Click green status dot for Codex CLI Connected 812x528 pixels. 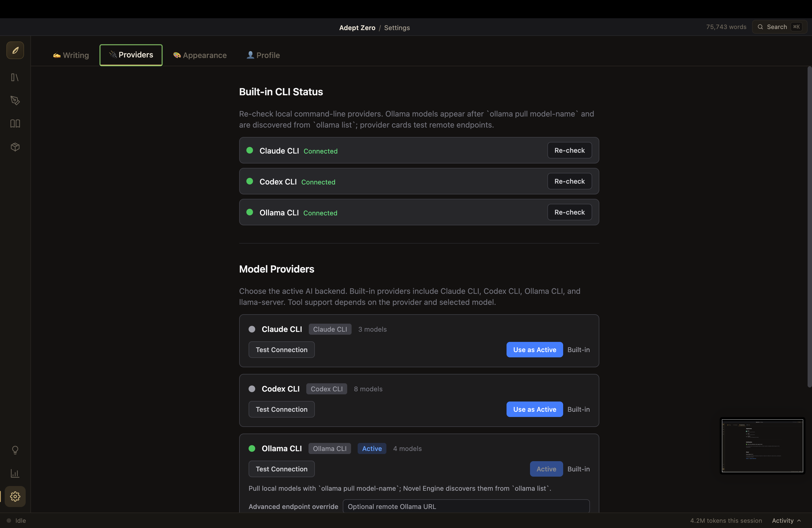[250, 181]
